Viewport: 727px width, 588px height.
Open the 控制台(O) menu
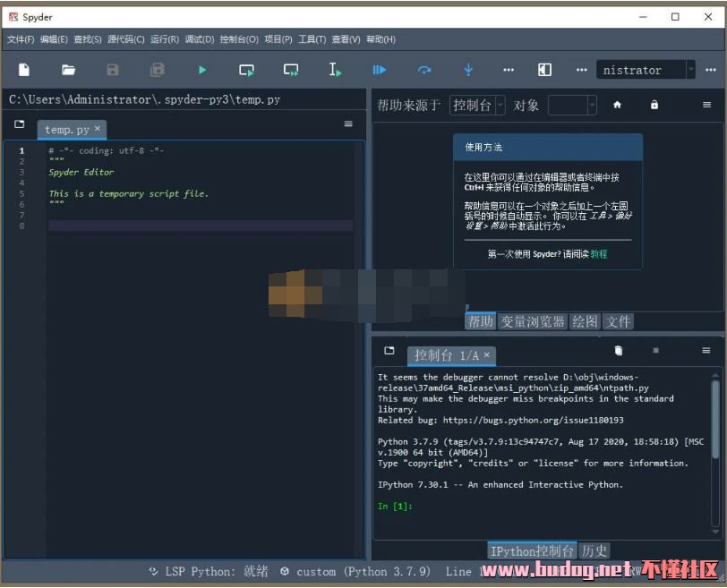(239, 39)
